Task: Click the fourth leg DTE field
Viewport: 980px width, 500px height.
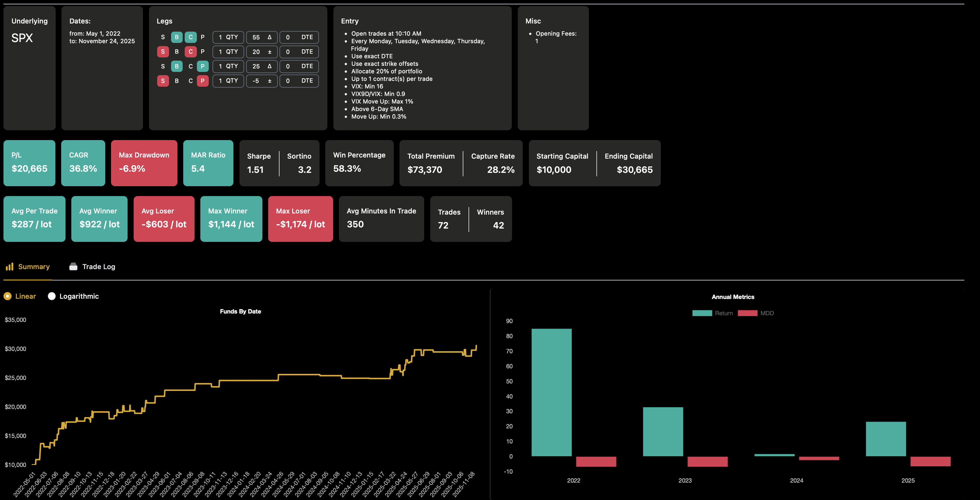Action: (299, 81)
